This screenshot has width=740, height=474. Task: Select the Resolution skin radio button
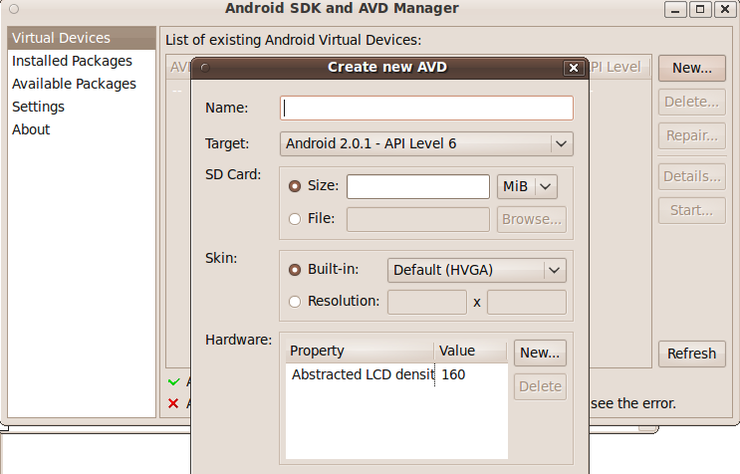(294, 302)
